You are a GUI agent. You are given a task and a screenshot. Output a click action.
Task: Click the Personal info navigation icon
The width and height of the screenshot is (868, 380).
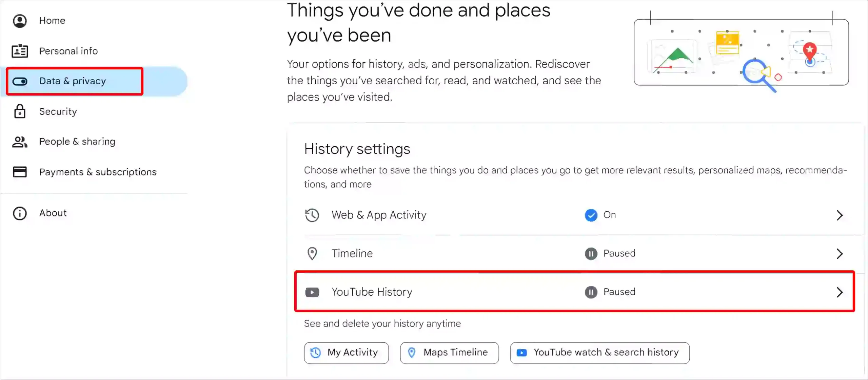pyautogui.click(x=20, y=51)
